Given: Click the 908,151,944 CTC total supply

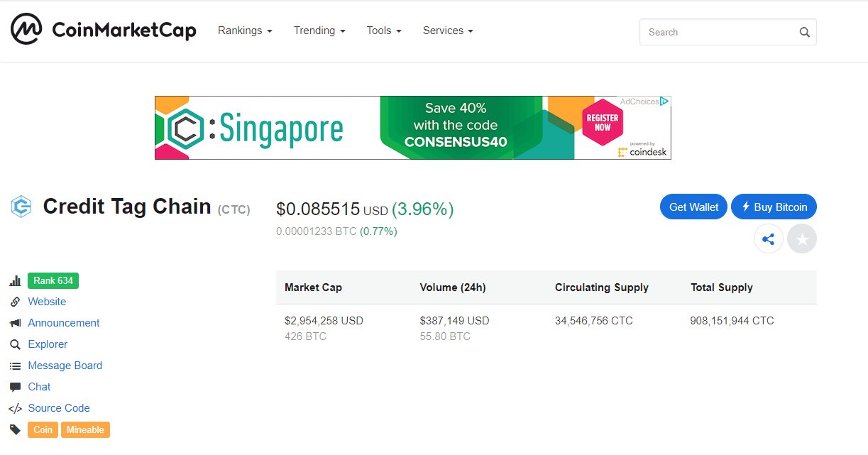Looking at the screenshot, I should 732,321.
